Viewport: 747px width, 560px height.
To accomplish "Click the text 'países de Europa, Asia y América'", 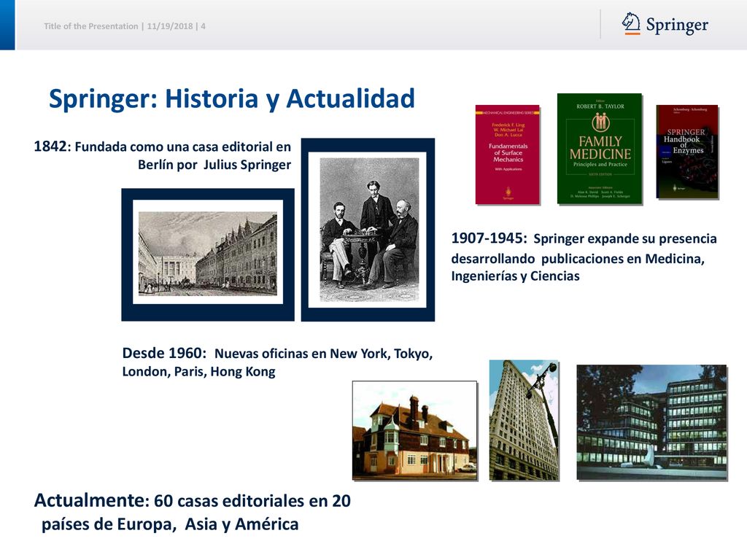I will tap(170, 524).
